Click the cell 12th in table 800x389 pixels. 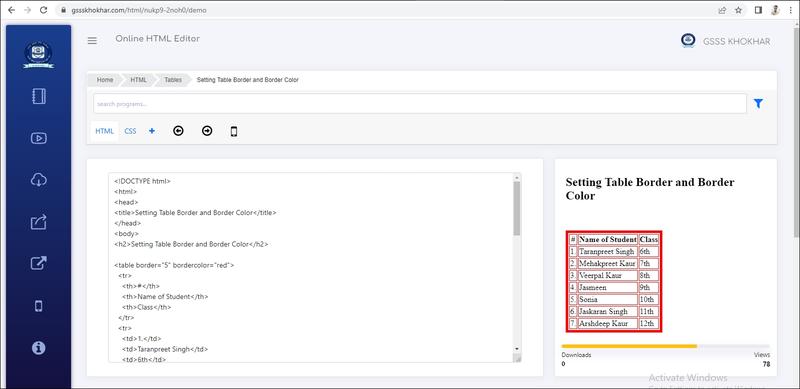point(648,324)
